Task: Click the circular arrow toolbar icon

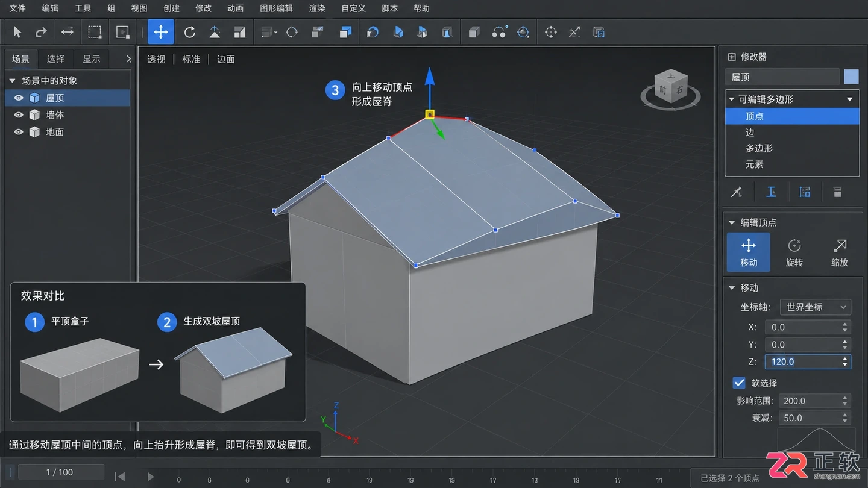Action: (x=292, y=32)
